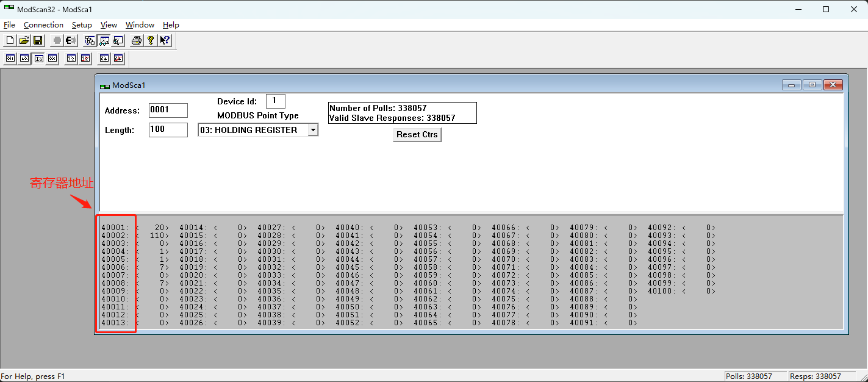Click register address 40079
Viewport: 868px width, 382px height.
pyautogui.click(x=582, y=228)
